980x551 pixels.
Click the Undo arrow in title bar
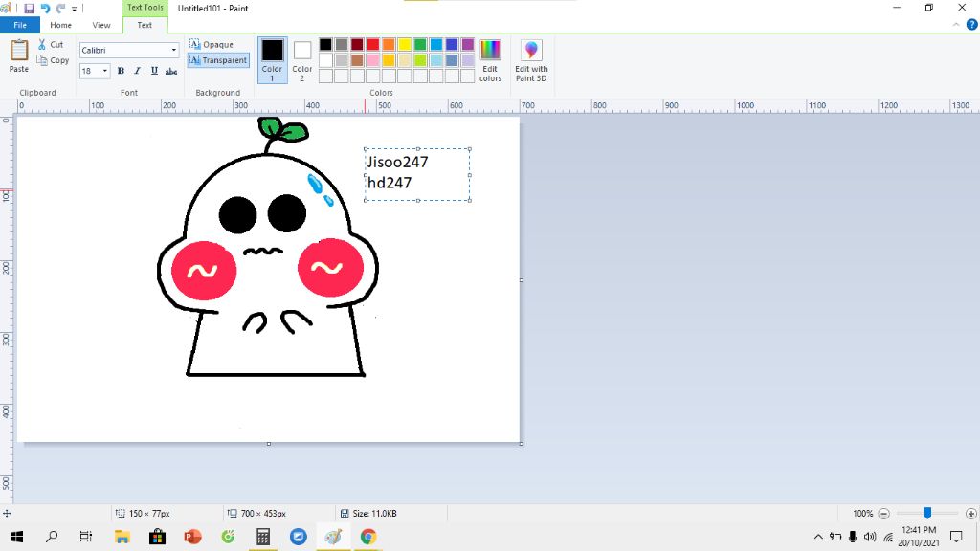45,9
